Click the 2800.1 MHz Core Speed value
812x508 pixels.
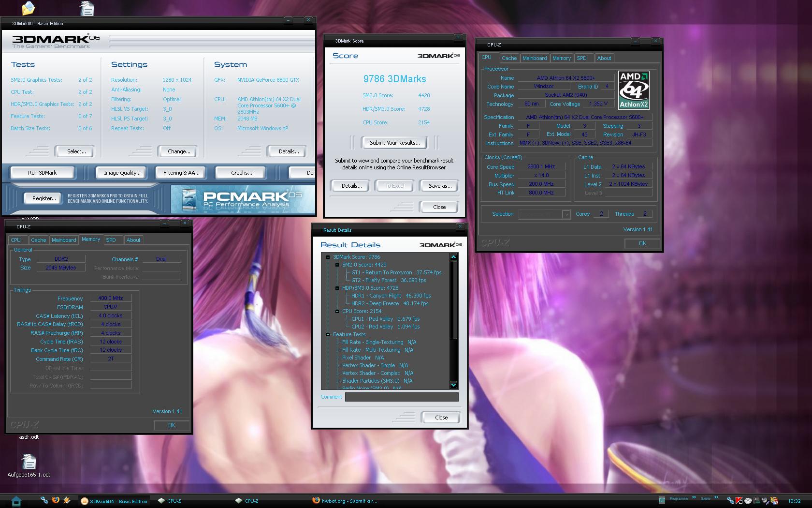coord(541,166)
